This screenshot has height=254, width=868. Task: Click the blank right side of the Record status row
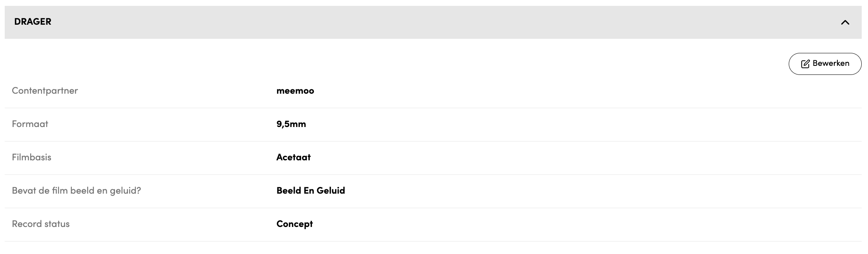[x=589, y=225]
